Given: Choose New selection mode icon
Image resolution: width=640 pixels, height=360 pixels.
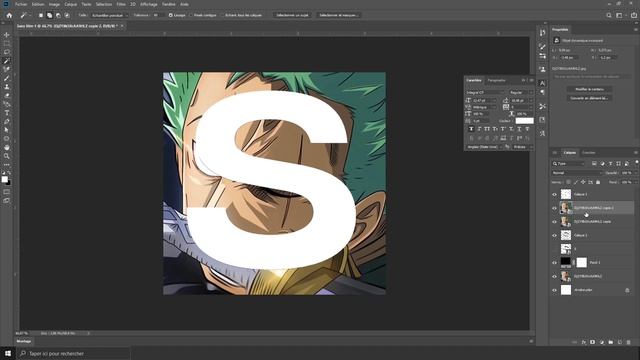Looking at the screenshot, I should [x=41, y=15].
